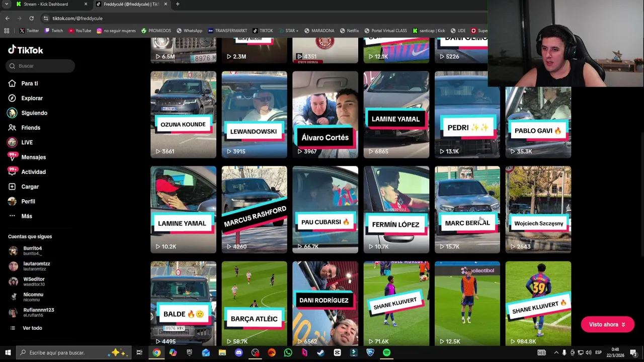
Task: Open Epic Games launcher from taskbar
Action: click(x=189, y=352)
